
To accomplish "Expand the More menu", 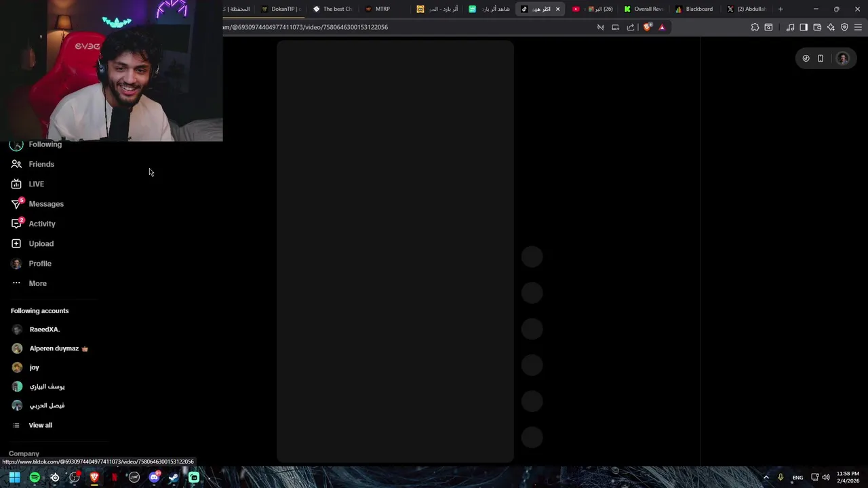I will pyautogui.click(x=37, y=283).
